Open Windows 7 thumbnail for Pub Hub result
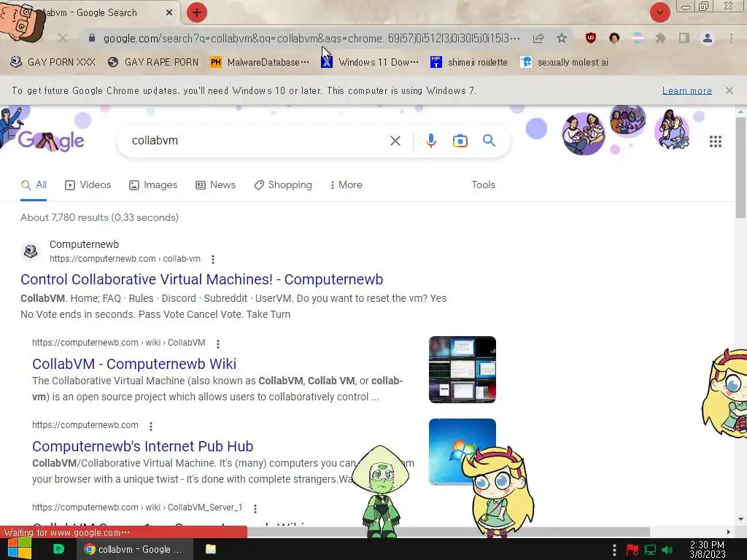 (462, 451)
